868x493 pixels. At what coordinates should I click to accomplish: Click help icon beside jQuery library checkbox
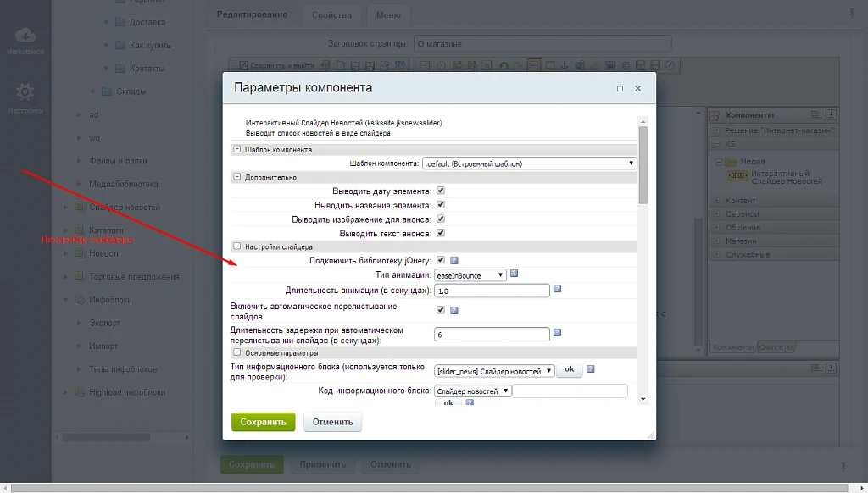point(454,260)
